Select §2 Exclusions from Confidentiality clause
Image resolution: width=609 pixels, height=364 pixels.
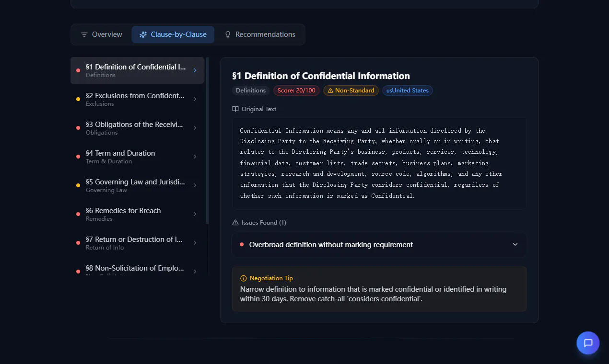[138, 99]
